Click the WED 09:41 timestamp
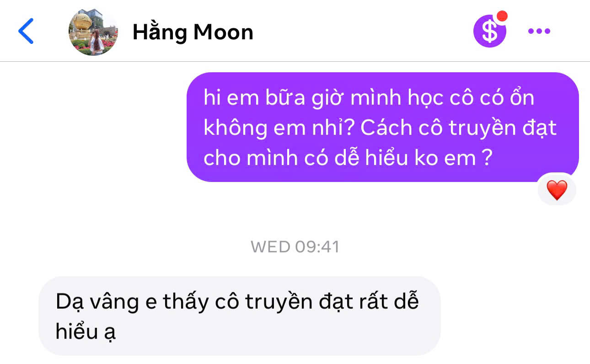The image size is (590, 364). (295, 247)
